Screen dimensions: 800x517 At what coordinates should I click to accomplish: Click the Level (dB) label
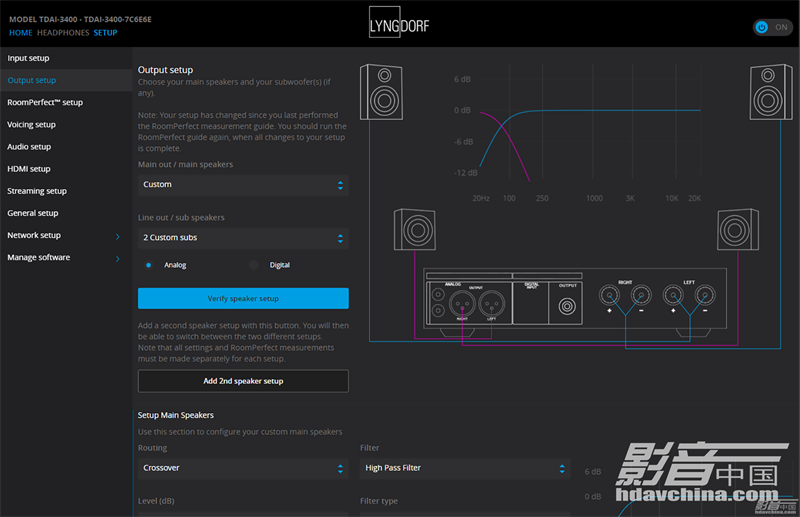[x=156, y=501]
